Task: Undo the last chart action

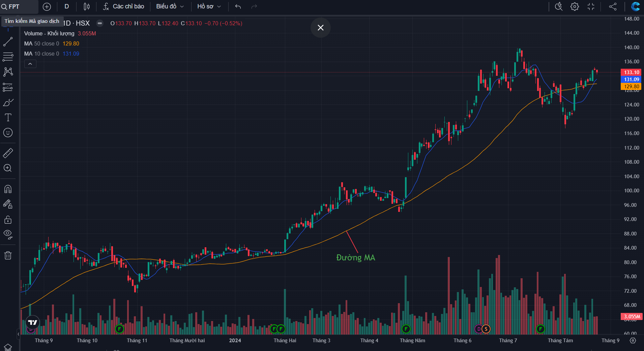Action: coord(238,6)
